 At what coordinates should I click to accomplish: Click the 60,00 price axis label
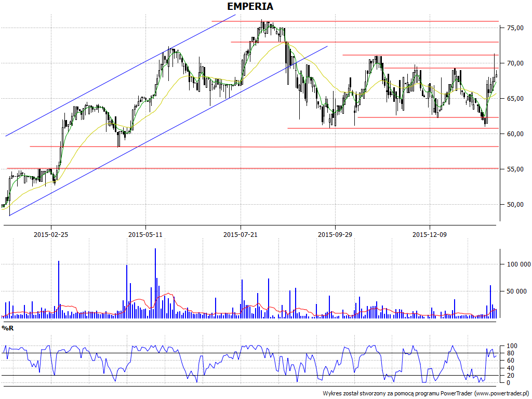click(515, 134)
